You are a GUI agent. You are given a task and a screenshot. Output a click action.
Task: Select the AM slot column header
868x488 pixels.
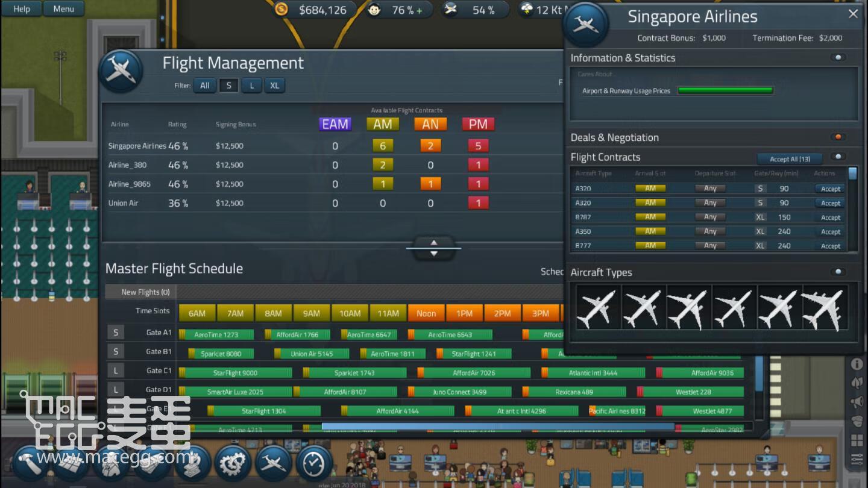coord(383,124)
